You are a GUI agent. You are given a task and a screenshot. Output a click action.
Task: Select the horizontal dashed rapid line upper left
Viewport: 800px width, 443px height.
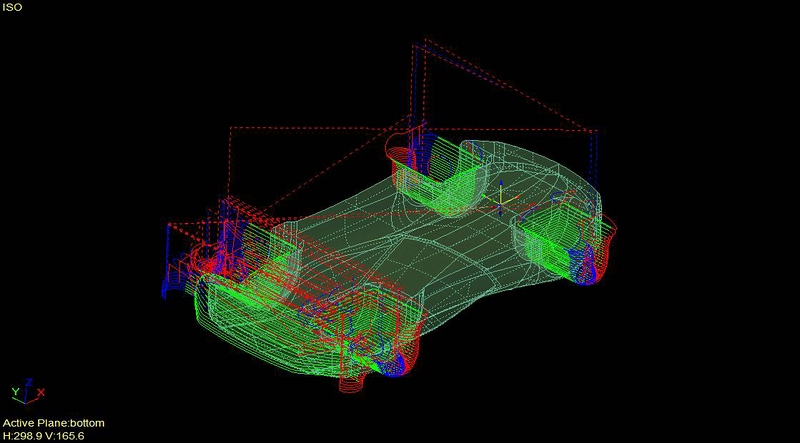[300, 128]
